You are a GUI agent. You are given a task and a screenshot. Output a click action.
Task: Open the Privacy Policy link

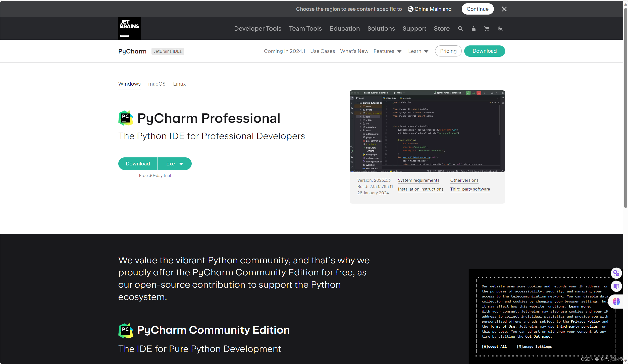[x=585, y=321]
